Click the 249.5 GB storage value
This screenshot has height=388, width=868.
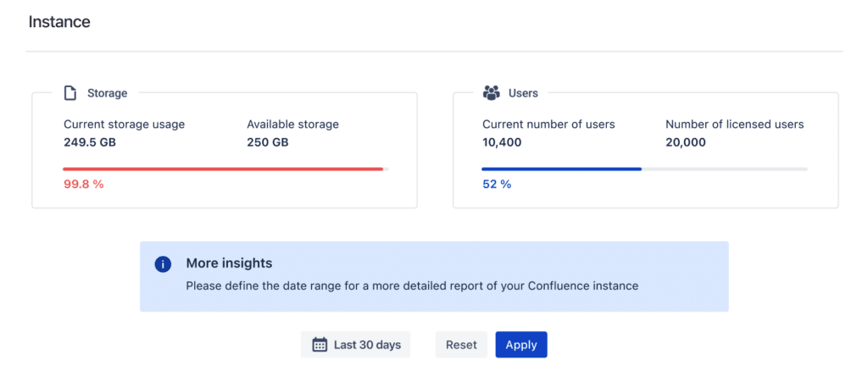pos(90,142)
